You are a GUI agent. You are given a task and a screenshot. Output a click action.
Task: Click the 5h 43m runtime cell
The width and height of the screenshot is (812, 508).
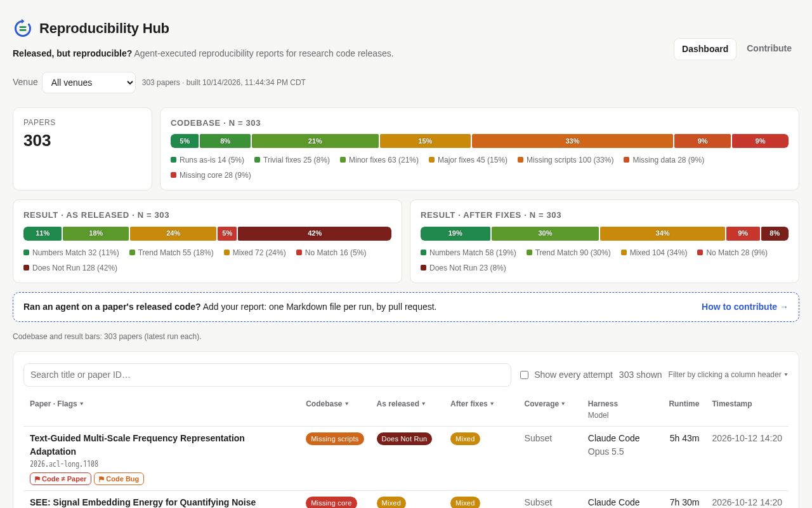click(684, 438)
